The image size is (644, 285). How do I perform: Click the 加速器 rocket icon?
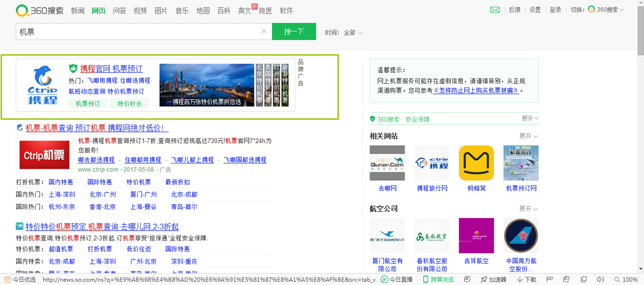[493, 280]
